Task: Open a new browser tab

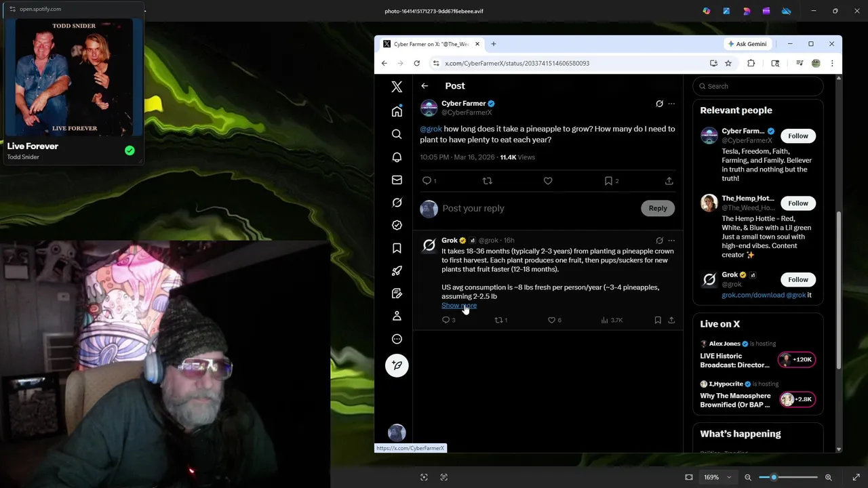Action: point(494,44)
